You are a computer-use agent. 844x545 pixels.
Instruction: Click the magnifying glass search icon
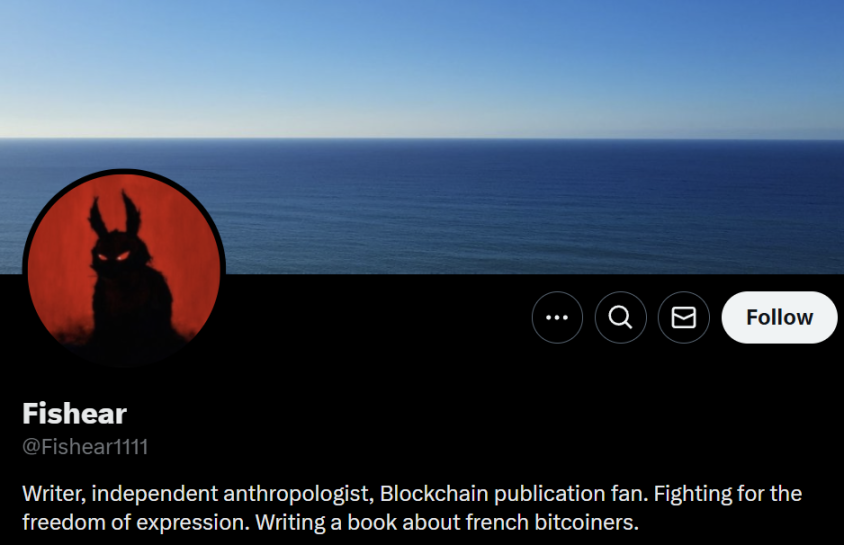point(621,317)
